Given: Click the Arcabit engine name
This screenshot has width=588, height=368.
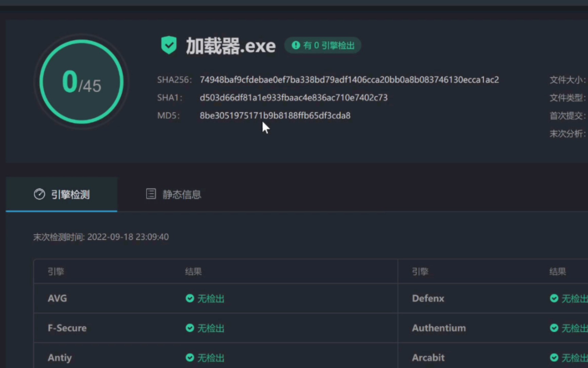Looking at the screenshot, I should click(x=428, y=358).
